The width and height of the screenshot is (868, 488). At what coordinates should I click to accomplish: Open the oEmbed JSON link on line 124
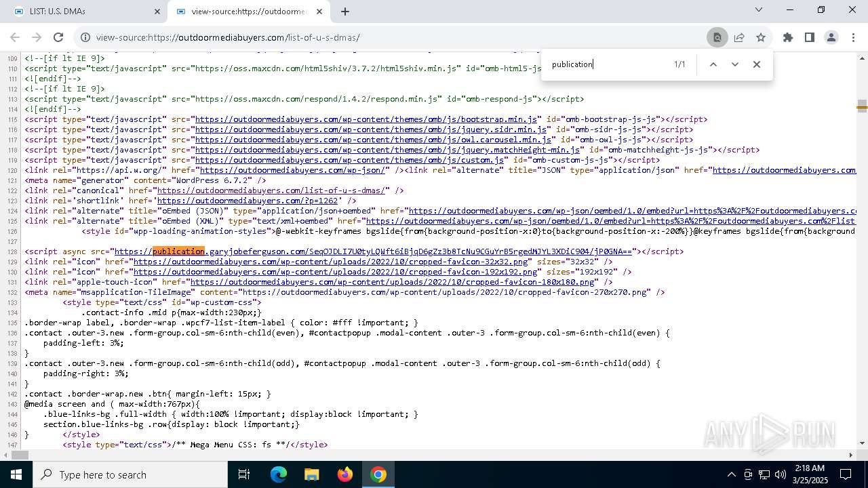[632, 211]
